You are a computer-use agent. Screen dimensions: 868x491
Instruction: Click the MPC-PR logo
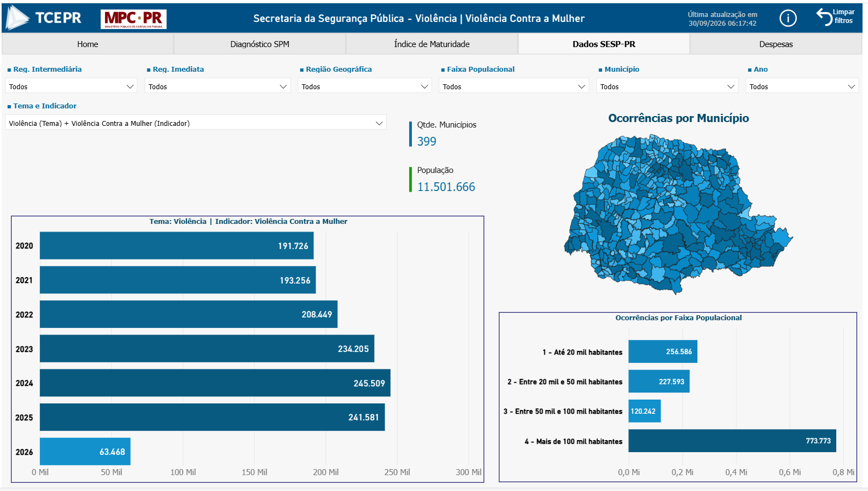133,19
